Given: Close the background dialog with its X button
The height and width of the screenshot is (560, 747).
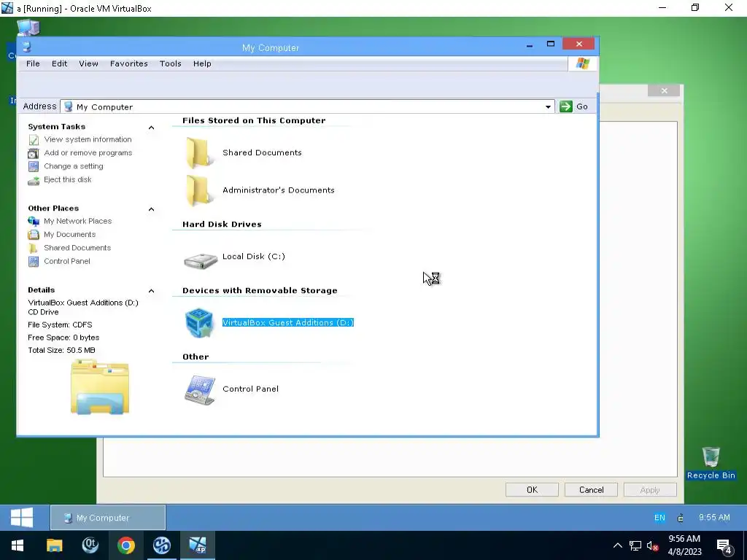Looking at the screenshot, I should pyautogui.click(x=664, y=90).
